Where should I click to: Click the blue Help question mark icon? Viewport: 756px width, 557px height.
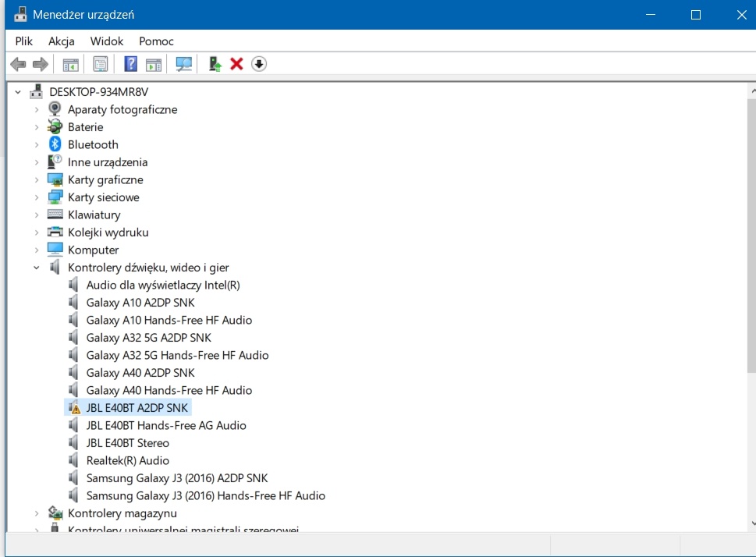click(130, 64)
